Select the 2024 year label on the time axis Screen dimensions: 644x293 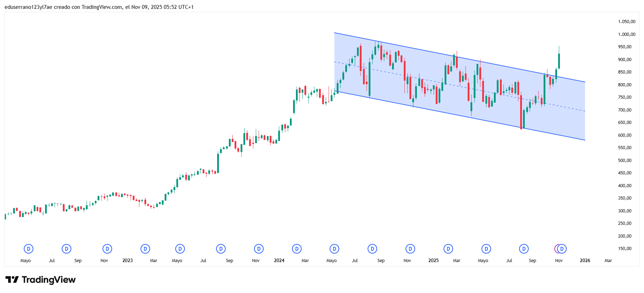[x=279, y=261]
